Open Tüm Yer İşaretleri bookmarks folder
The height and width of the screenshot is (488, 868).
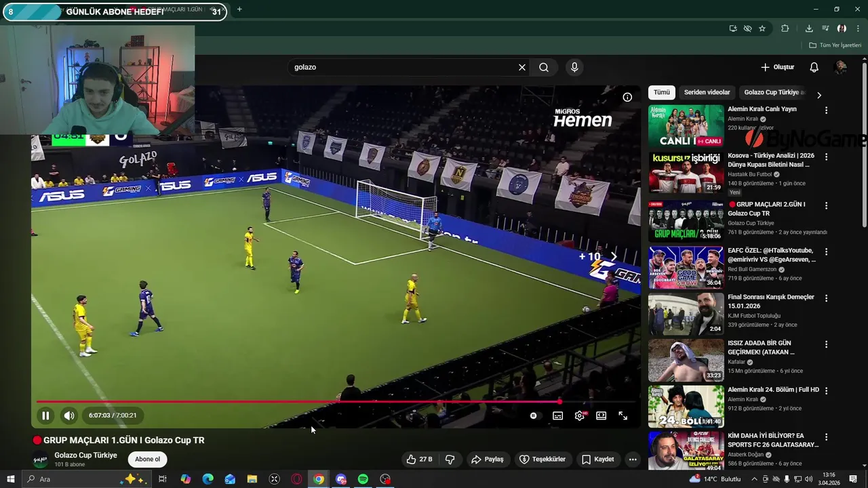pos(835,45)
